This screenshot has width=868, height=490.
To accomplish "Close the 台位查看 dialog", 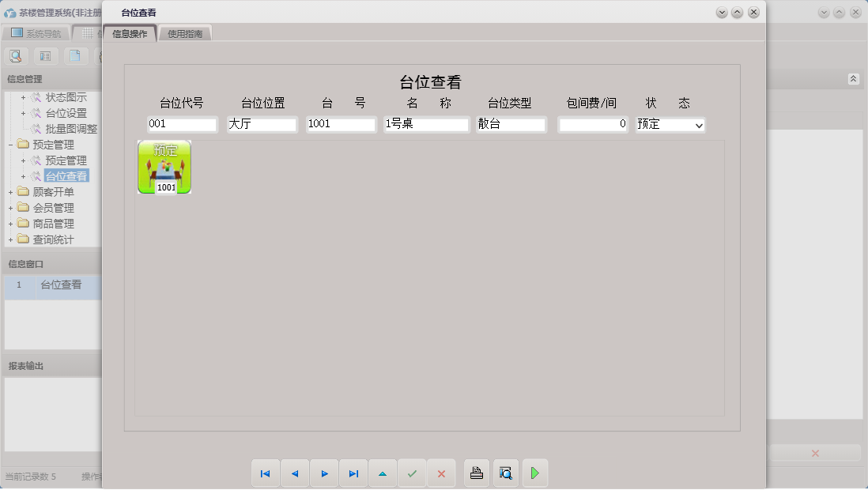I will click(x=753, y=12).
